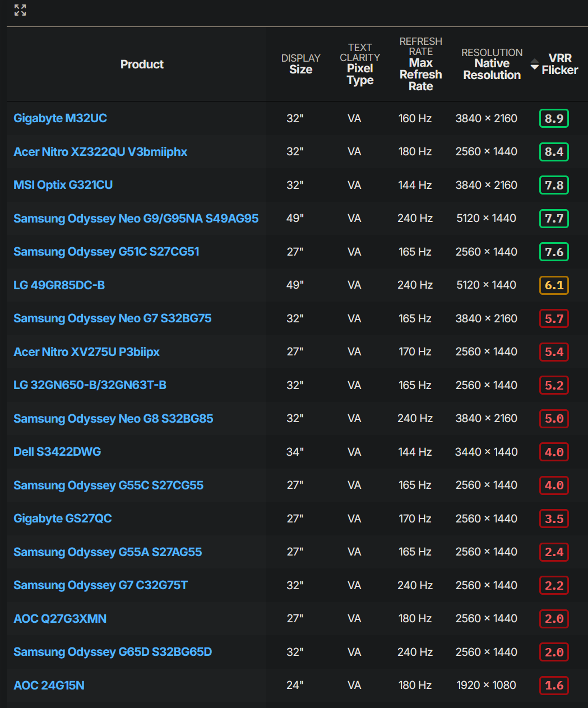The height and width of the screenshot is (708, 588).
Task: Open Gigabyte GS27QC link
Action: point(63,519)
